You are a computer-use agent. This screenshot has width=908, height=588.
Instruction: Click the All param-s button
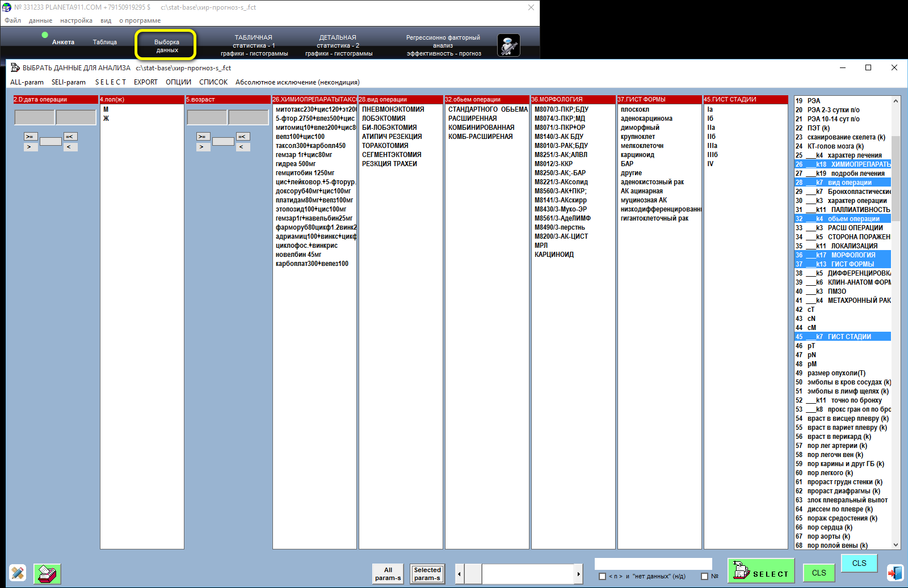[388, 574]
